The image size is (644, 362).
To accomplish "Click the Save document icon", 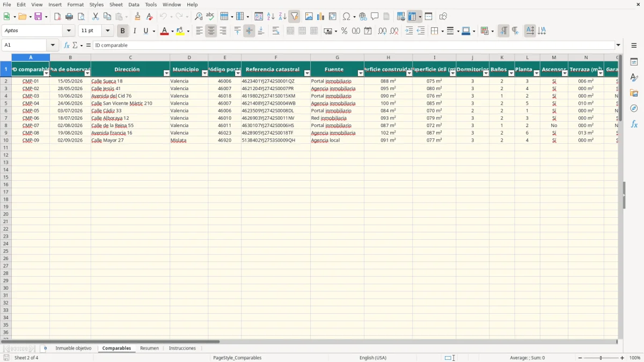I will tap(38, 17).
